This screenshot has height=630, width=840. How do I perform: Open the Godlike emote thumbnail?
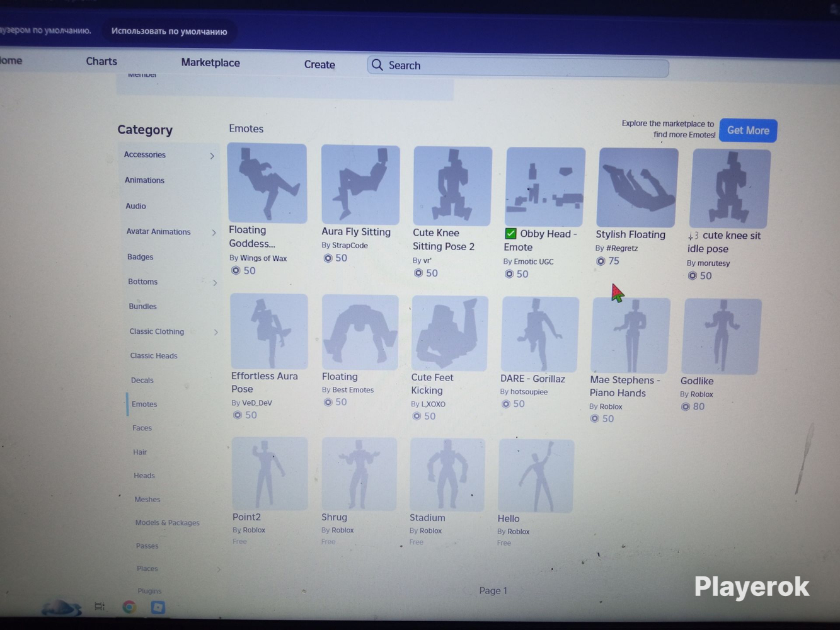point(722,337)
